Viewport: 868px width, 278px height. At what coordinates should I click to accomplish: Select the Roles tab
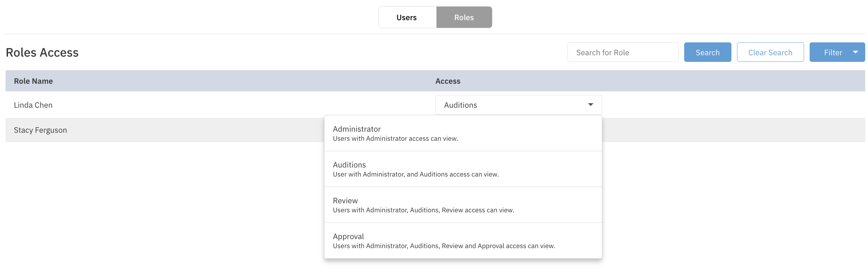464,17
